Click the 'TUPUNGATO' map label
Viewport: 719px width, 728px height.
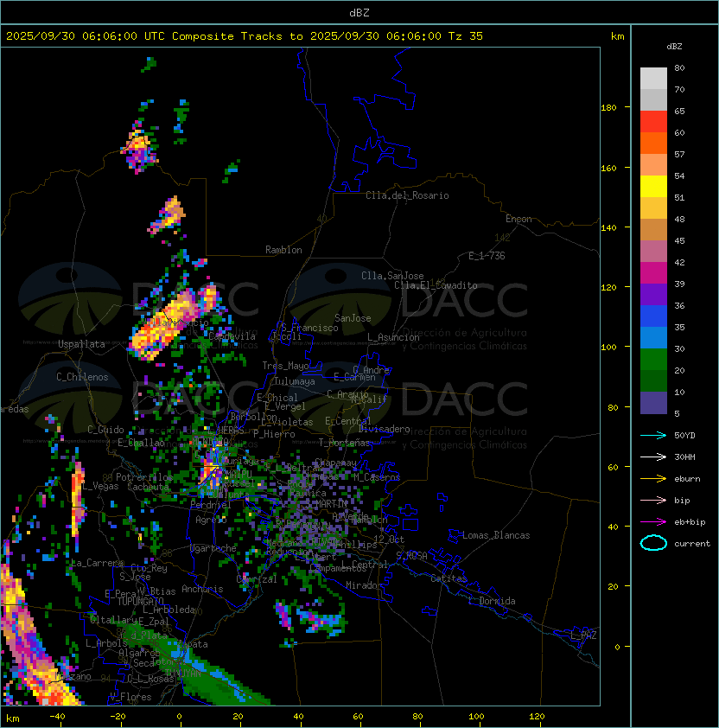click(140, 602)
